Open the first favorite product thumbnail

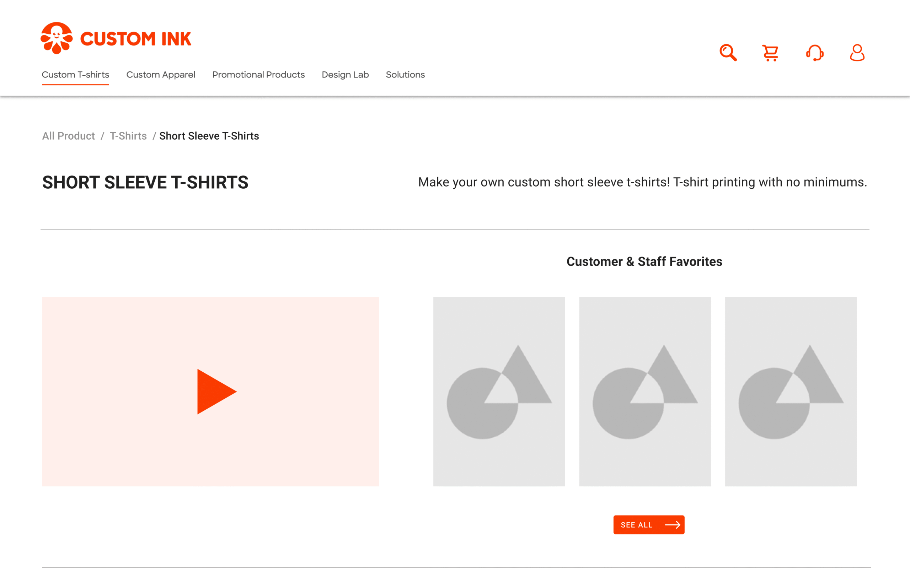499,392
